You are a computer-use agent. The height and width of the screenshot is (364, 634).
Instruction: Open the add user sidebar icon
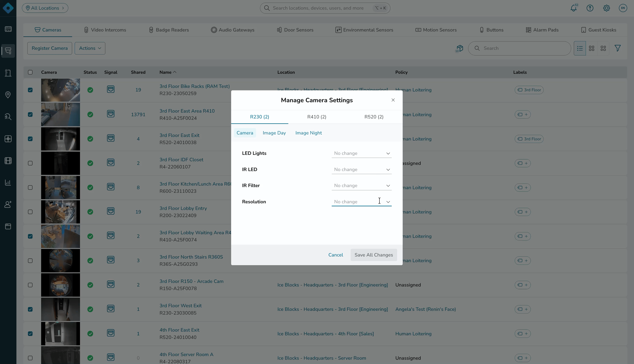8,204
